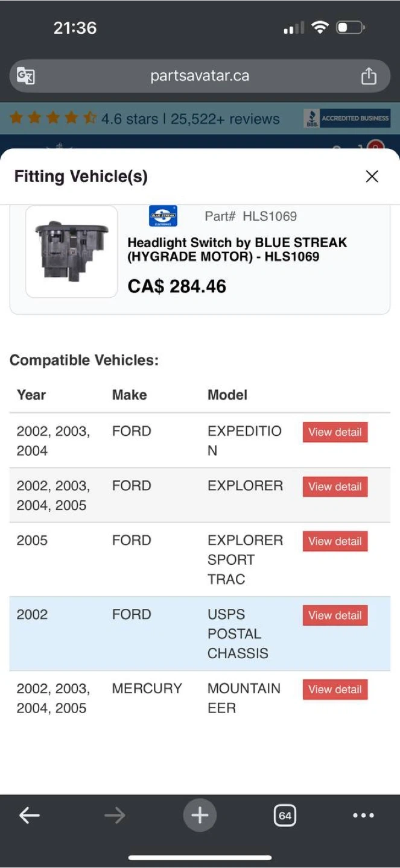Close the Fitting Vehicle(s) panel

(372, 176)
